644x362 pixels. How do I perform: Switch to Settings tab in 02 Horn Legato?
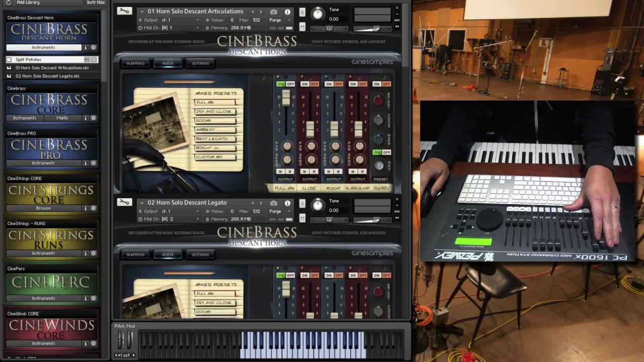200,254
